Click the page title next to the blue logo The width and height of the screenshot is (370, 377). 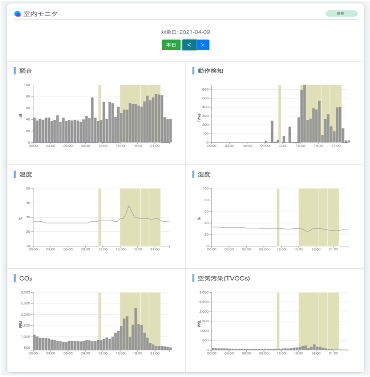point(40,14)
